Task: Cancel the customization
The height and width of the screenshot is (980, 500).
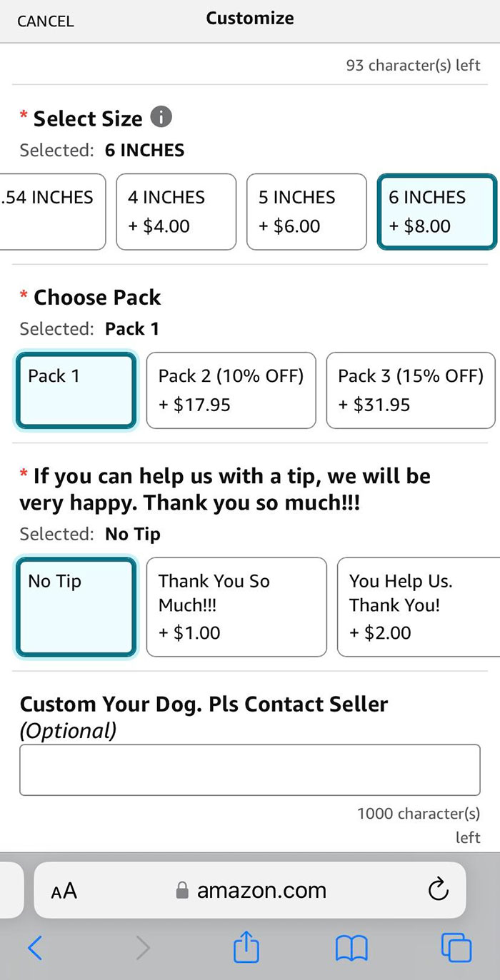Action: click(x=45, y=21)
